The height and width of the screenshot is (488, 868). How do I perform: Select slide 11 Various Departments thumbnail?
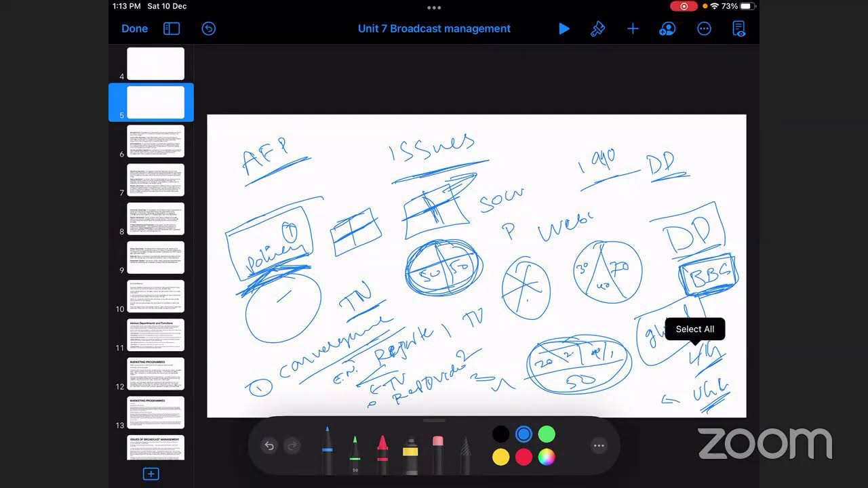pos(155,335)
